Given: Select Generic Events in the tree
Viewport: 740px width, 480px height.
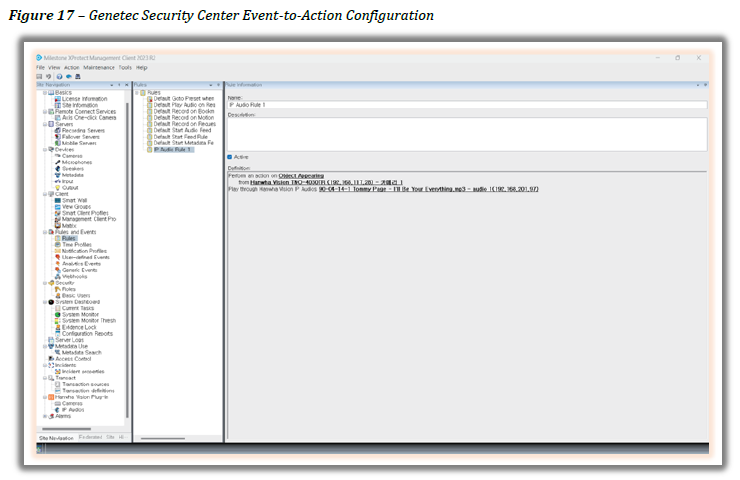Looking at the screenshot, I should (x=79, y=270).
